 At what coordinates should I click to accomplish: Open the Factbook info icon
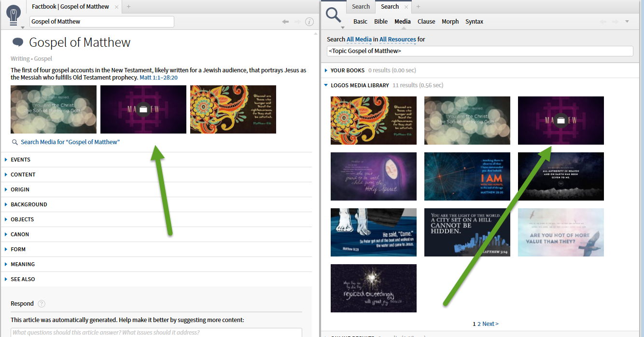tap(309, 22)
